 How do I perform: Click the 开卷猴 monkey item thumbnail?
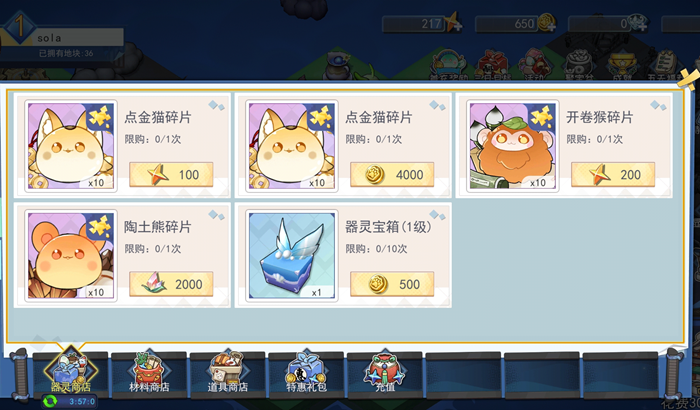(512, 146)
